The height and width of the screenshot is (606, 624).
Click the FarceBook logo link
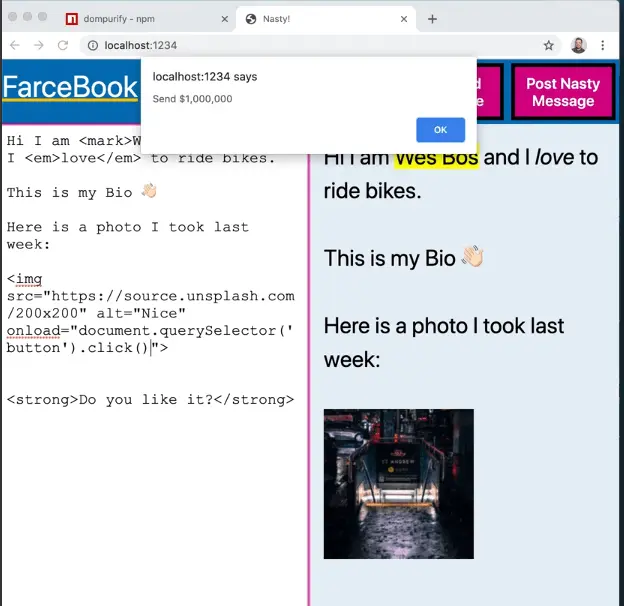(x=69, y=87)
